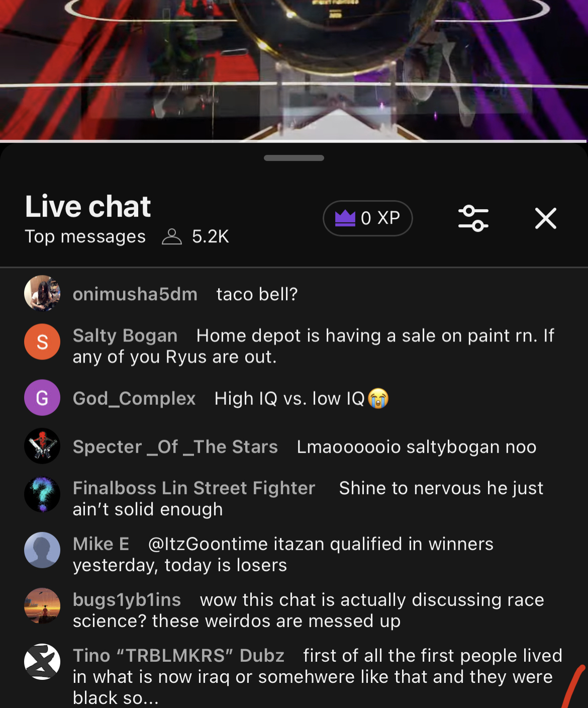The height and width of the screenshot is (708, 588).
Task: Select the username God_Complex
Action: coord(134,398)
